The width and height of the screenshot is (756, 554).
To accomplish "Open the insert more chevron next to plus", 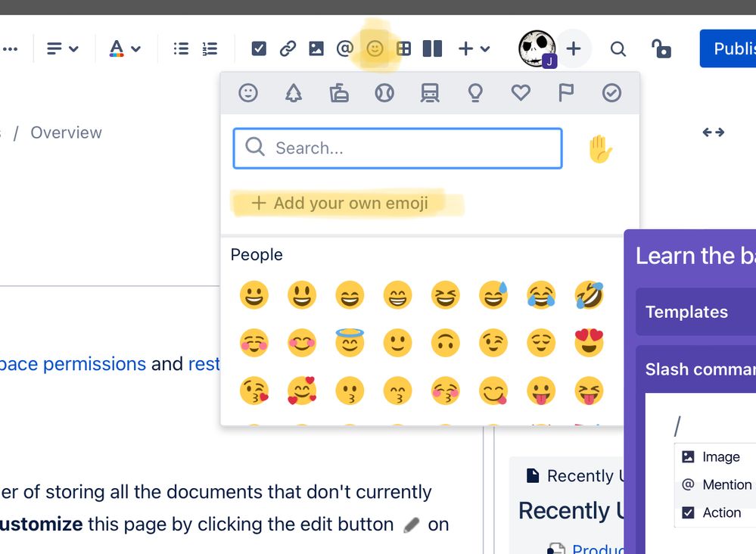I will [484, 48].
